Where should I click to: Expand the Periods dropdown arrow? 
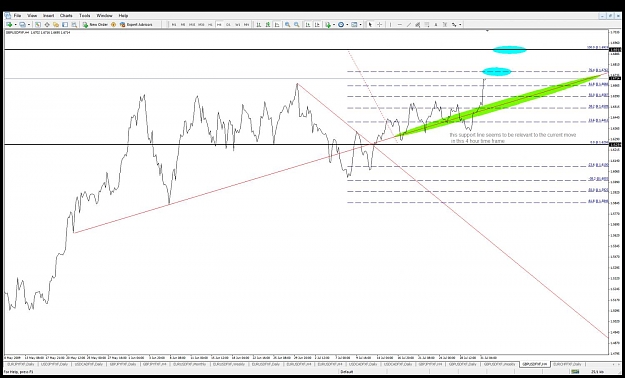click(x=347, y=25)
